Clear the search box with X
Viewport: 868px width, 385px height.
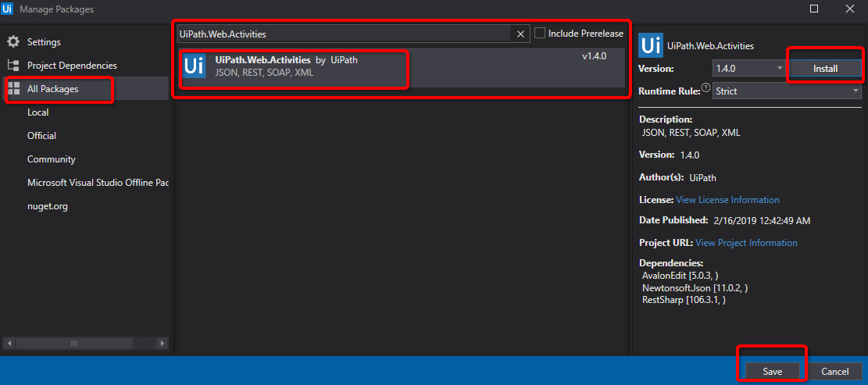pos(520,34)
